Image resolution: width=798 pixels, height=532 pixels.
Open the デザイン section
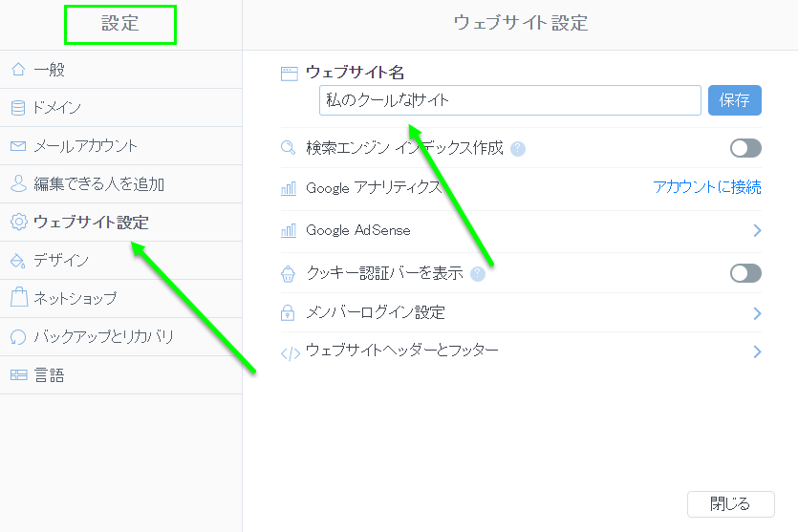pos(120,261)
